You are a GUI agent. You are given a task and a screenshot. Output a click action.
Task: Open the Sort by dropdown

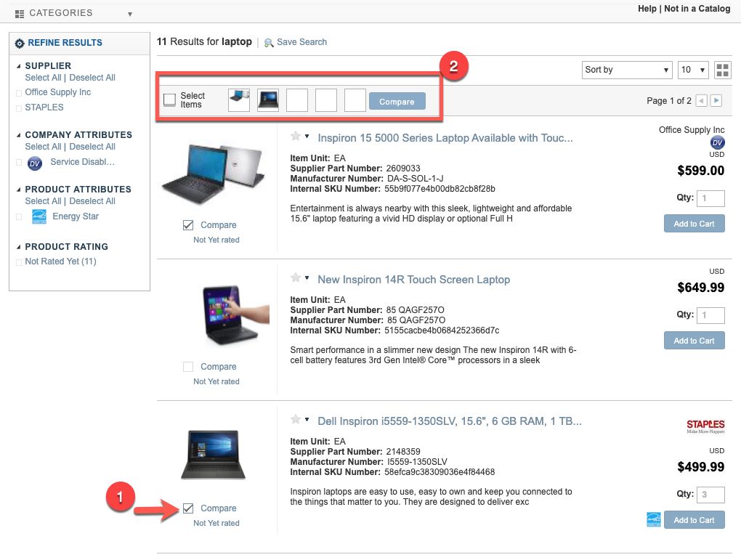click(x=627, y=70)
